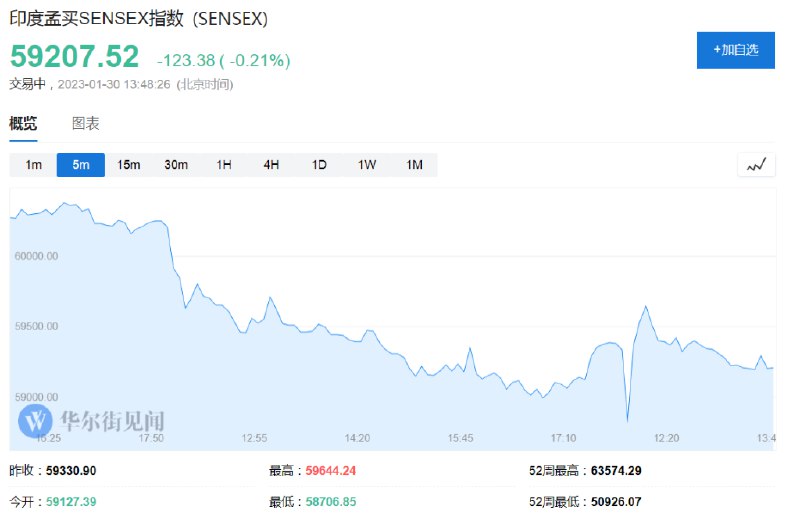Open the chart type line icon

(x=756, y=165)
